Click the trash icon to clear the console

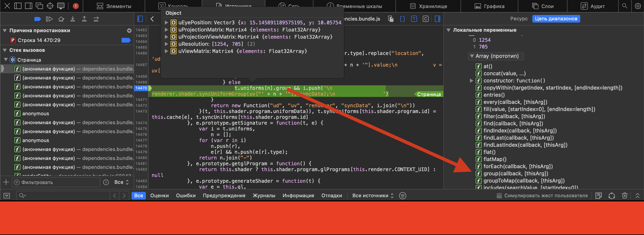(x=625, y=195)
